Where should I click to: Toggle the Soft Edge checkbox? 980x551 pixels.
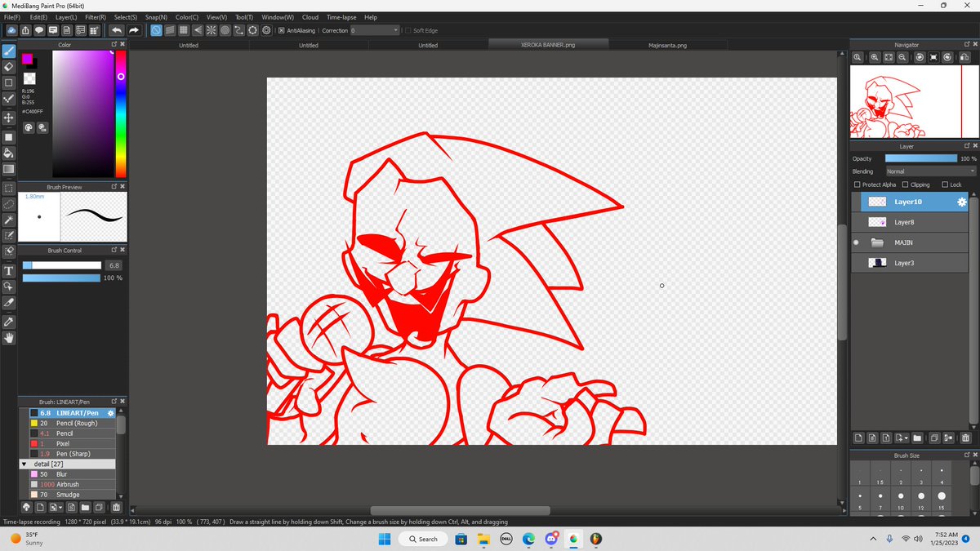[408, 30]
